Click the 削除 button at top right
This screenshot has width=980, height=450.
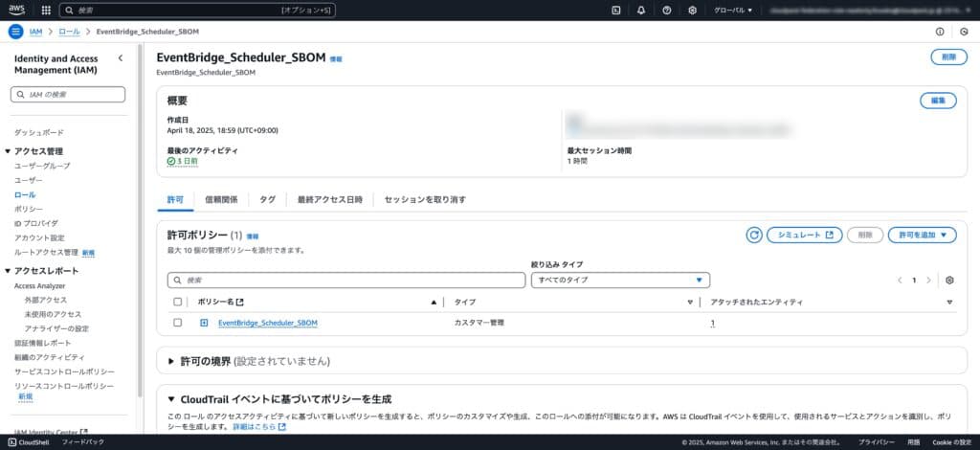coord(948,56)
